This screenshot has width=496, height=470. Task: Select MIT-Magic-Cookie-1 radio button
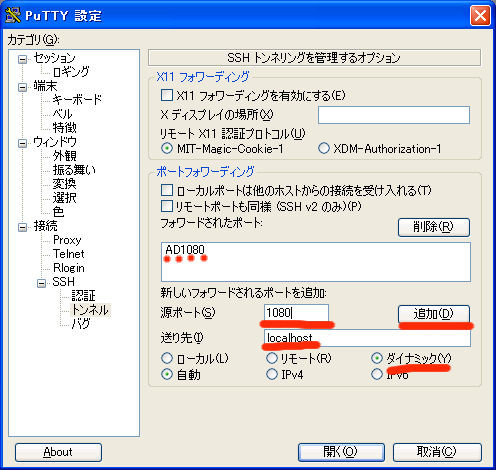point(167,148)
